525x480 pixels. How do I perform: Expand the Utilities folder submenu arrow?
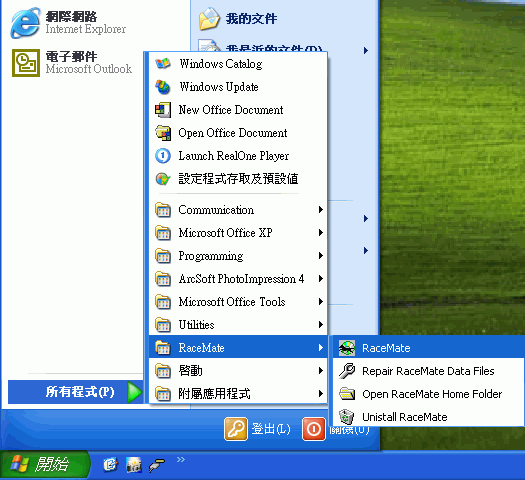coord(321,324)
